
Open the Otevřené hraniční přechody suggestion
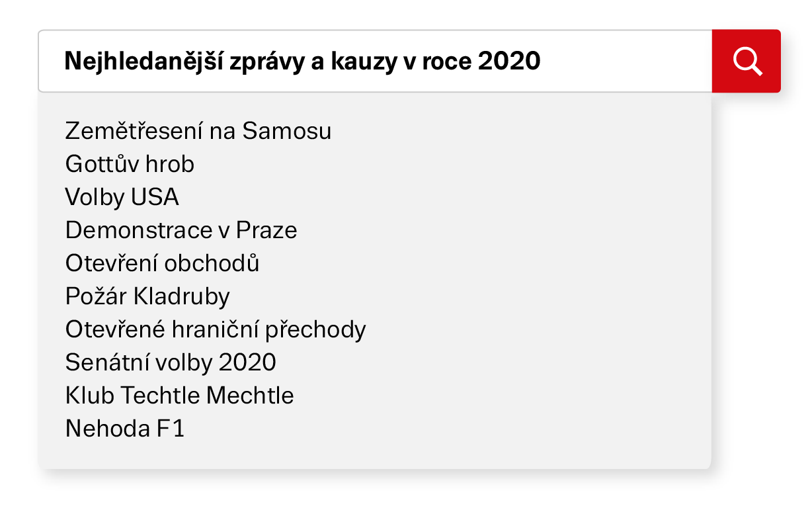click(x=216, y=329)
